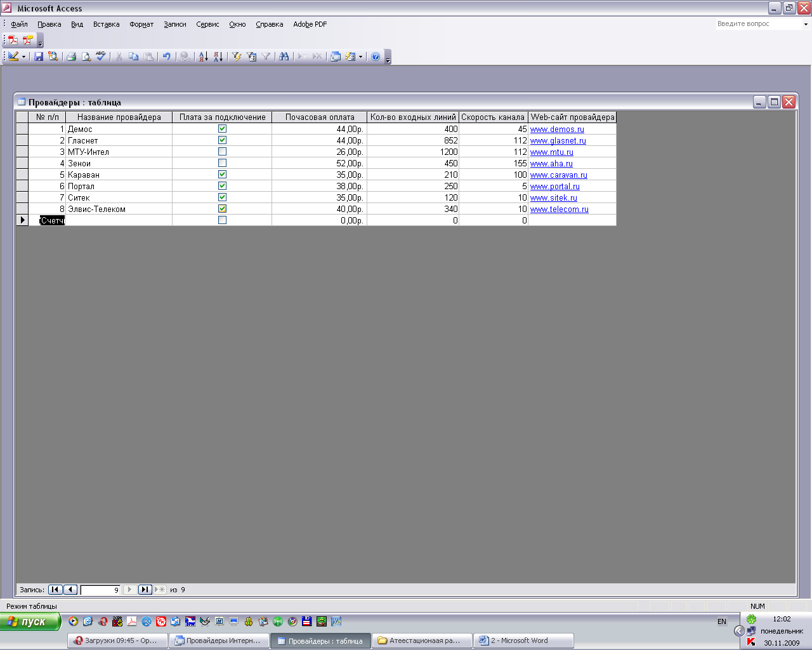Click the 'Введите вопрос' help box
The height and width of the screenshot is (650, 812).
click(758, 24)
